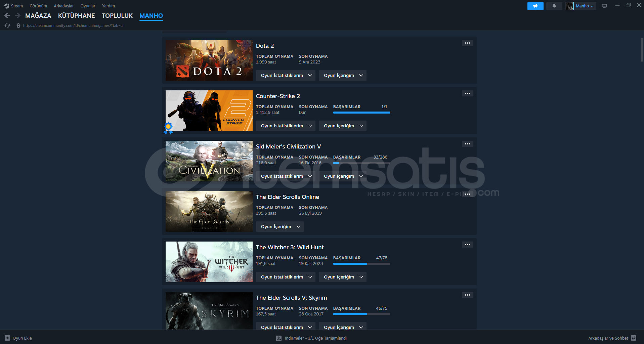Expand Oyun İçeriğim for Skyrim
The image size is (644, 344).
(343, 327)
